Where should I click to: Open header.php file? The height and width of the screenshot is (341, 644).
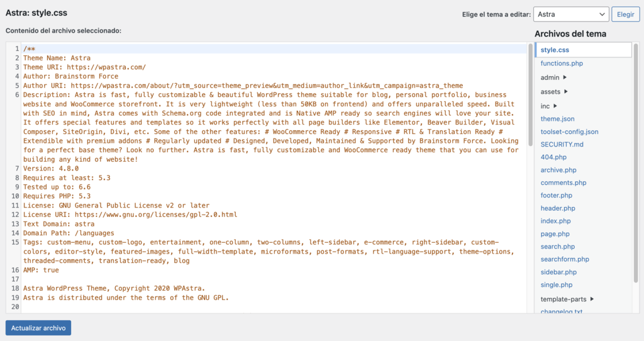(x=558, y=208)
